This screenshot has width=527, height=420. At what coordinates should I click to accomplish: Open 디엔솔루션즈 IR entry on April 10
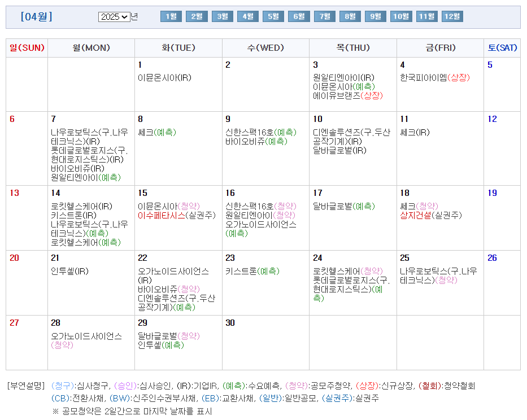[x=351, y=137]
